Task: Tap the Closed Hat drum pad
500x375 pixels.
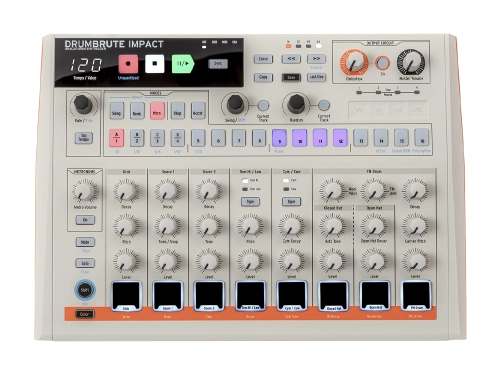Action: (x=333, y=296)
